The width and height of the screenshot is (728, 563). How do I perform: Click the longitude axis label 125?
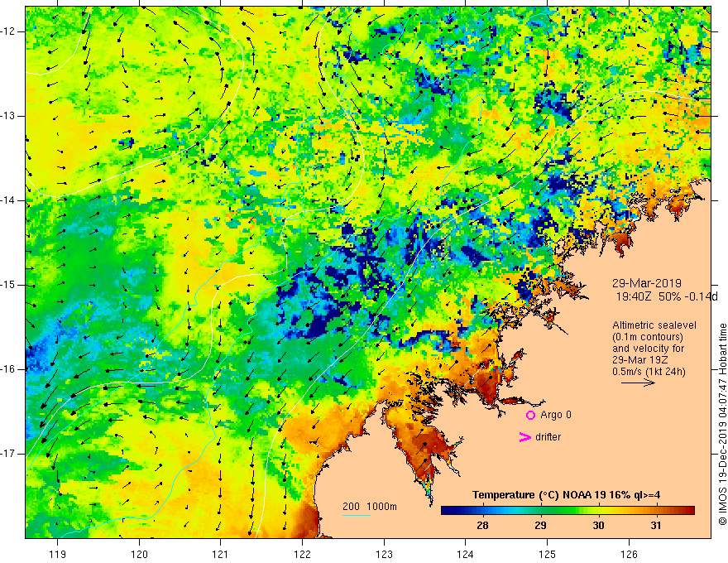548,554
